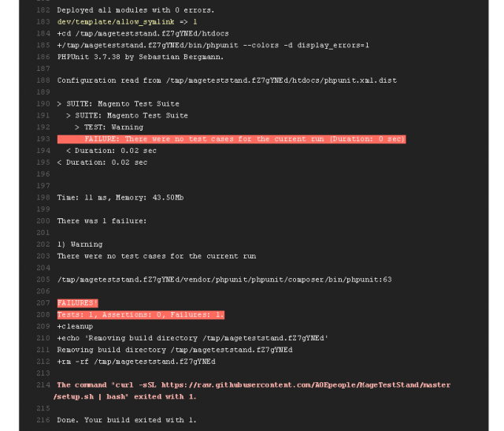Click the 'Time: 11 ms, Memory: 43.50Mb' line
The width and height of the screenshot is (504, 431).
(x=120, y=198)
